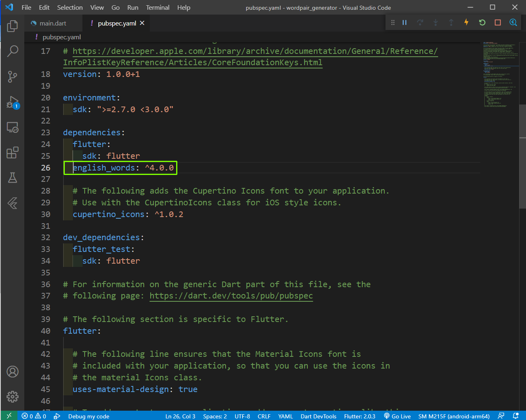This screenshot has height=420, width=526.
Task: Change file encoding UTF-8
Action: [242, 416]
